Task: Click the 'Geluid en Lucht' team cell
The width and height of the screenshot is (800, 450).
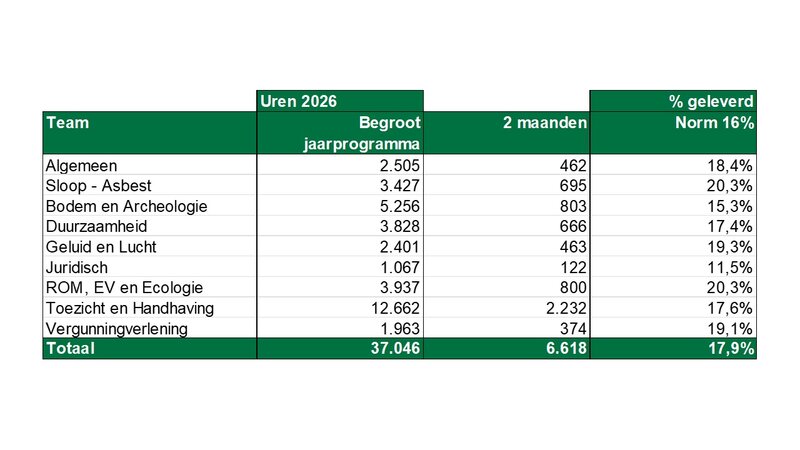Action: (x=101, y=247)
